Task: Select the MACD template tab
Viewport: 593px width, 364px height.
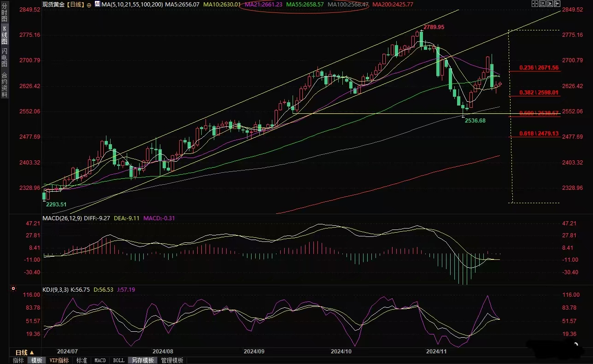Action: click(x=100, y=360)
